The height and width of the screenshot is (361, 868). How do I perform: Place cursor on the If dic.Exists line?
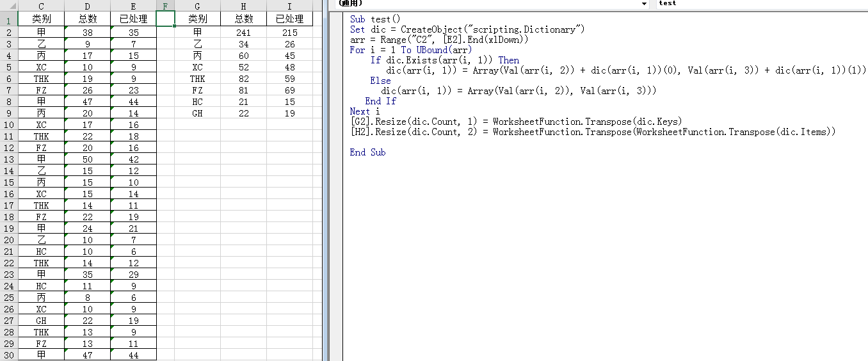pos(445,60)
